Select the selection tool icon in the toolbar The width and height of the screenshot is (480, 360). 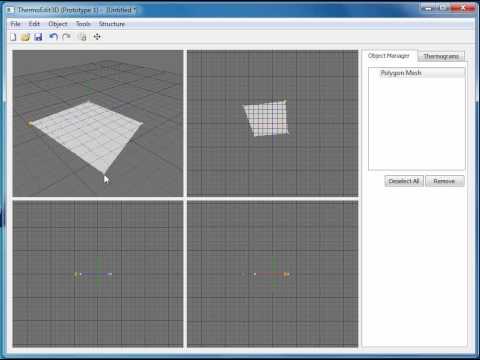[82, 37]
